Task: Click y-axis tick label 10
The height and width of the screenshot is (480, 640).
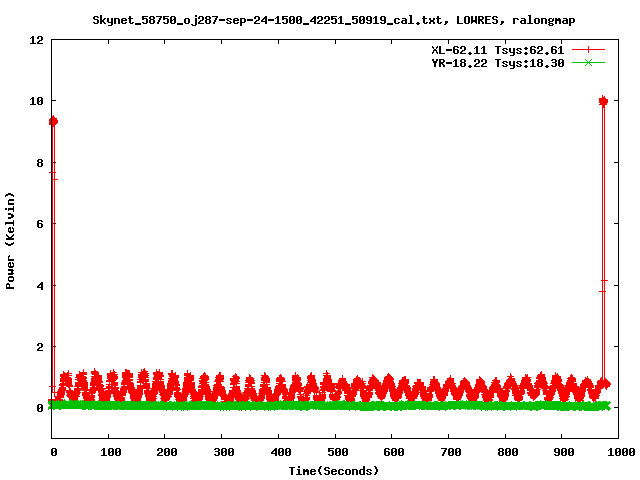Action: (36, 101)
